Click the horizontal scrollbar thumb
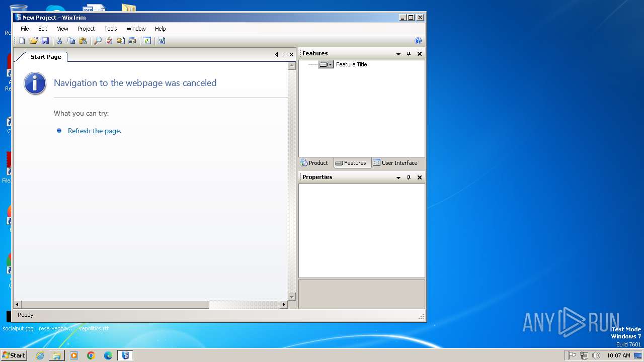This screenshot has height=362, width=644. click(115, 305)
